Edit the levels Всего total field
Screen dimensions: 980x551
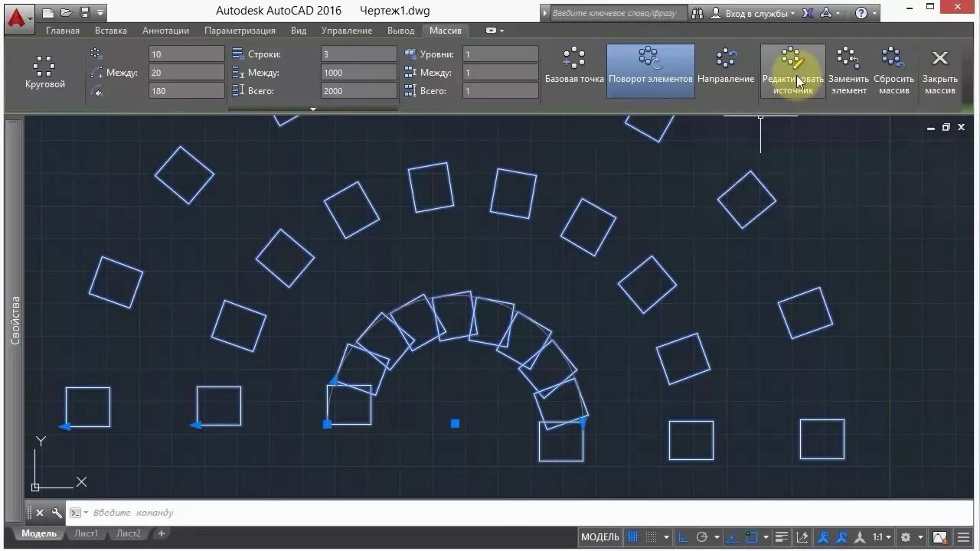(x=501, y=90)
